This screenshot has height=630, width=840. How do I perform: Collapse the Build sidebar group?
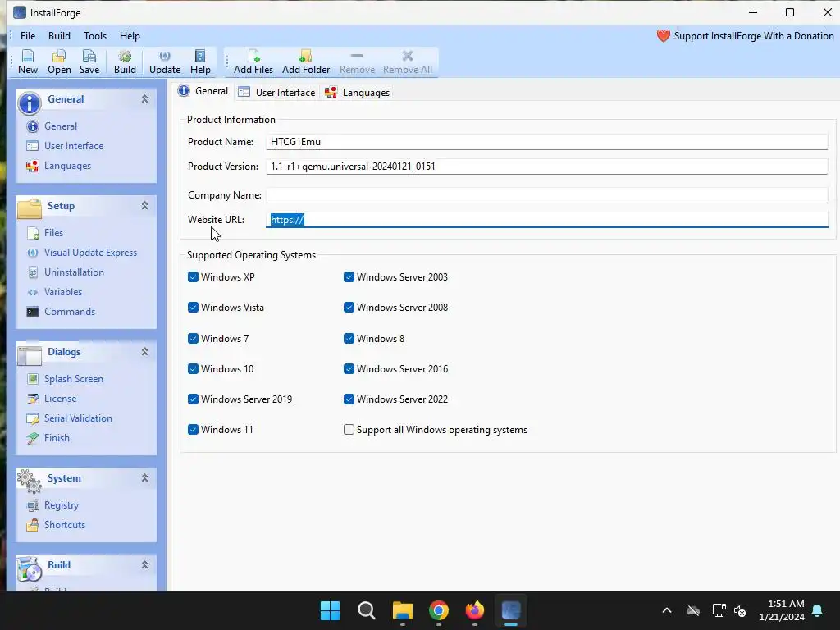point(144,565)
